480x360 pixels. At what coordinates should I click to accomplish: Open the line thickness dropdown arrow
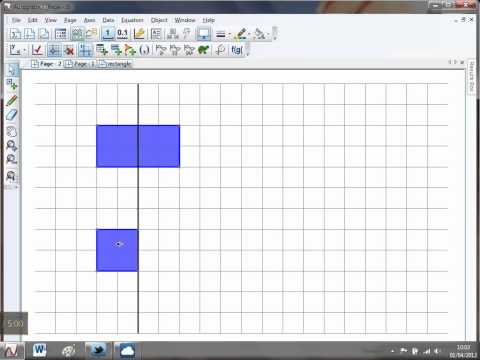(x=229, y=34)
